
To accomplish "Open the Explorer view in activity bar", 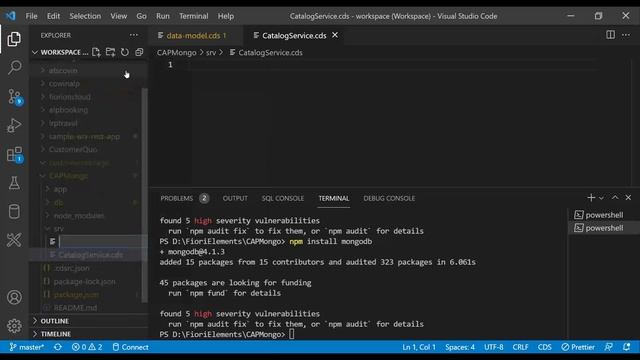I will pos(14,39).
